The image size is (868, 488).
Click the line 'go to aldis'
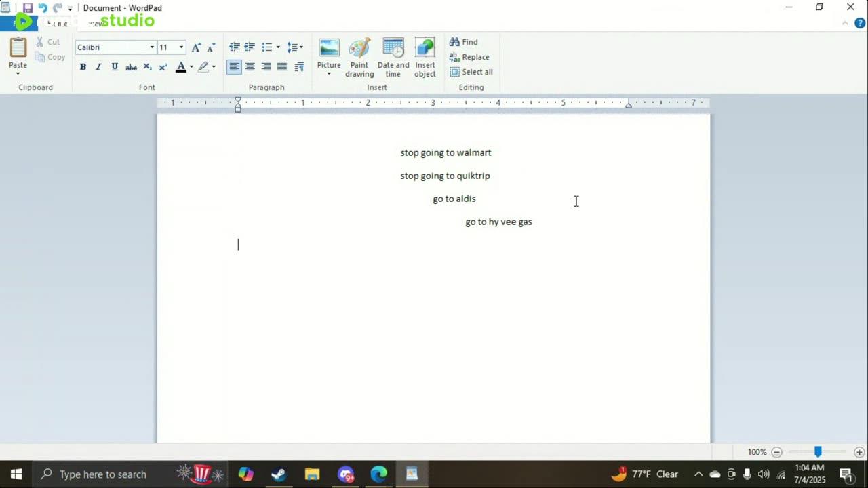tap(454, 199)
